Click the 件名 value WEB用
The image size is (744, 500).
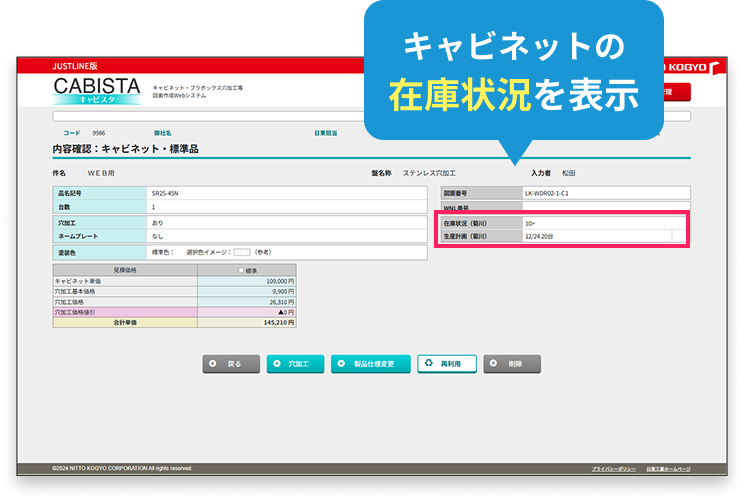101,173
